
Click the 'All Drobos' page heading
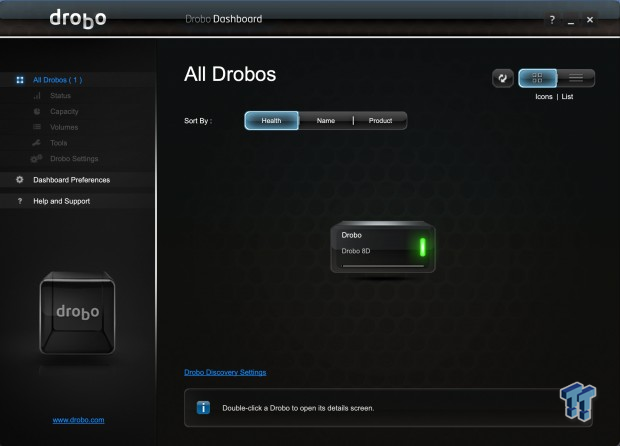point(230,74)
